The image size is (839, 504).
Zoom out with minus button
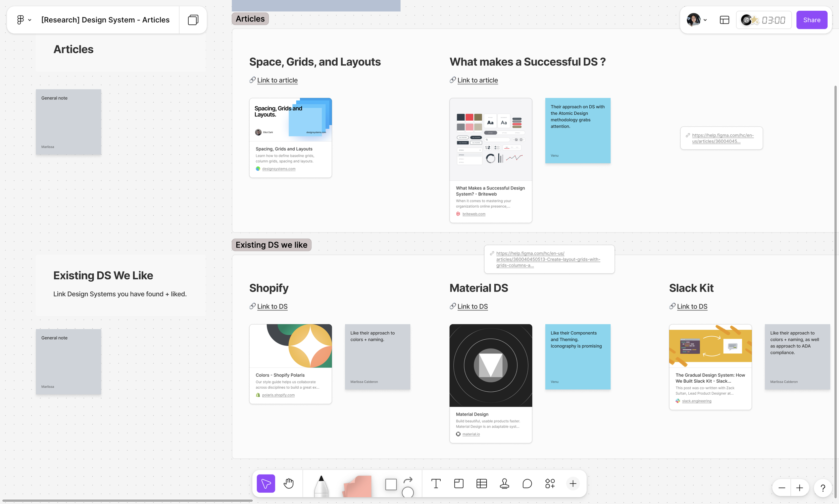coord(782,488)
